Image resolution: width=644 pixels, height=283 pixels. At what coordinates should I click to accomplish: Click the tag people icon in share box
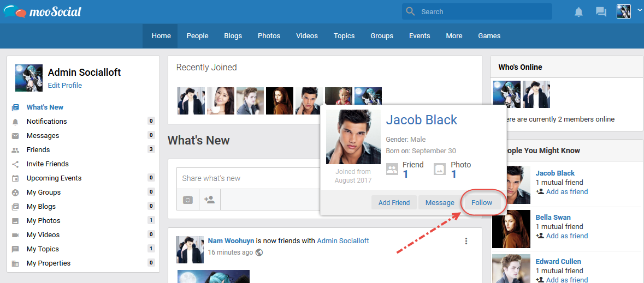tap(209, 200)
